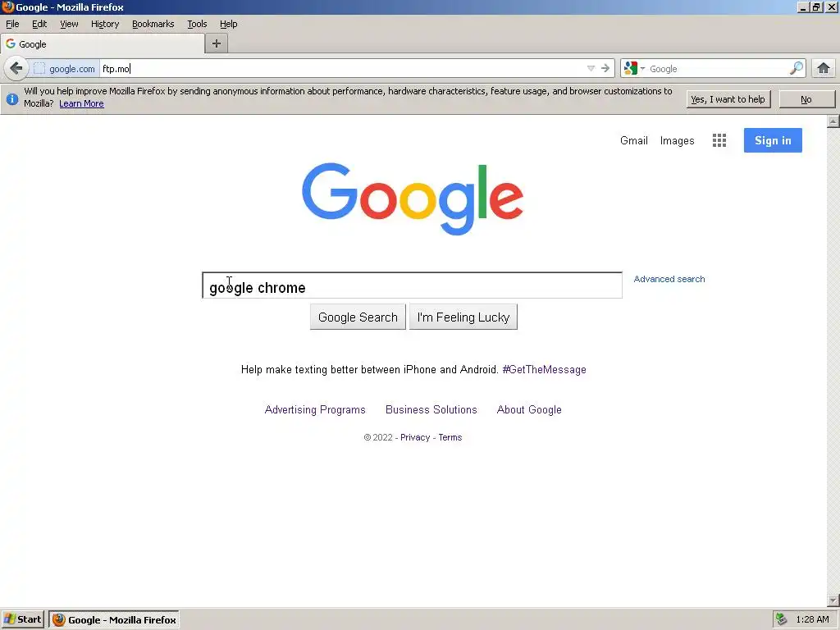Open address bar history dropdown arrow
The width and height of the screenshot is (840, 630).
(591, 69)
